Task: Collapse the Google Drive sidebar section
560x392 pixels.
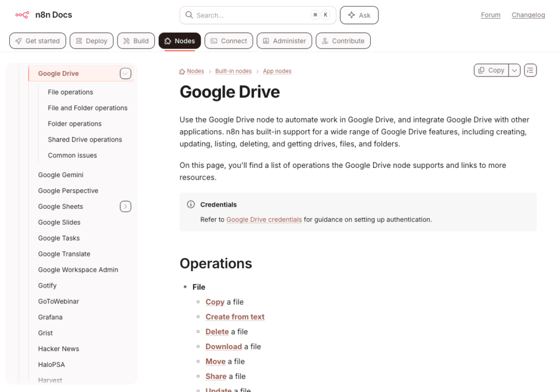Action: (x=125, y=74)
